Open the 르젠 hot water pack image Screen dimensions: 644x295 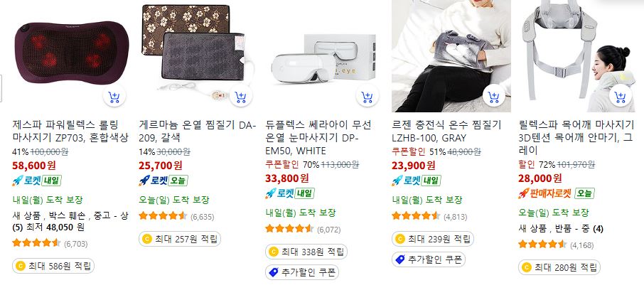451,56
